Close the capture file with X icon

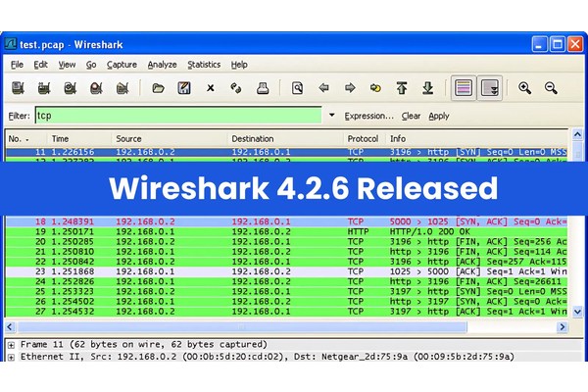click(x=211, y=88)
